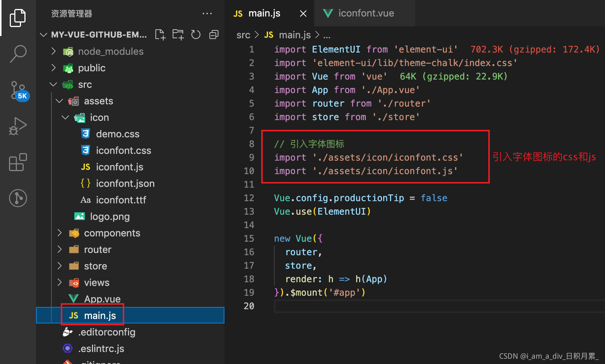Viewport: 605px width, 364px height.
Task: Click line number 15 in the gutter
Action: [x=249, y=239]
